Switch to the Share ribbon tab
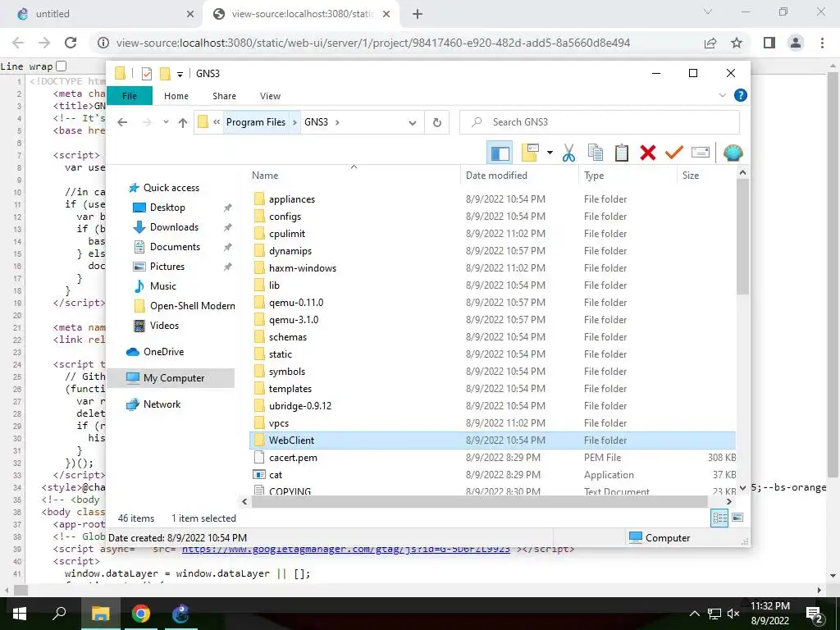 224,96
